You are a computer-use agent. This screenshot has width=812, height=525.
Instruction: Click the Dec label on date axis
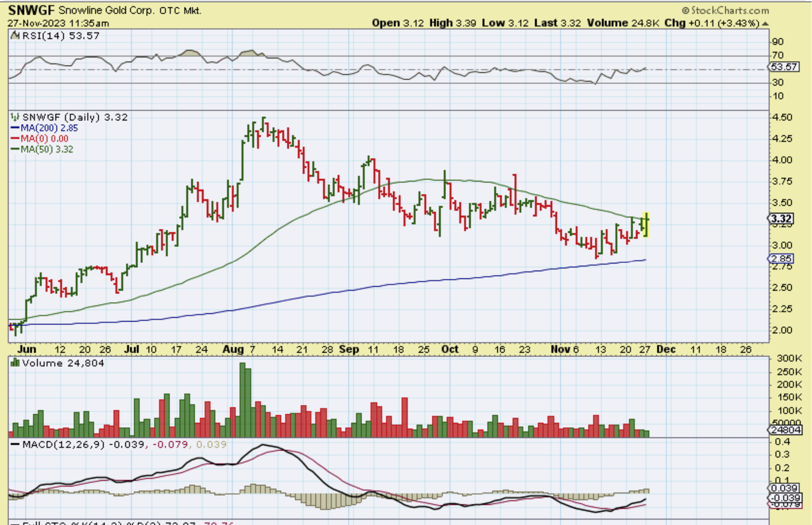click(666, 349)
